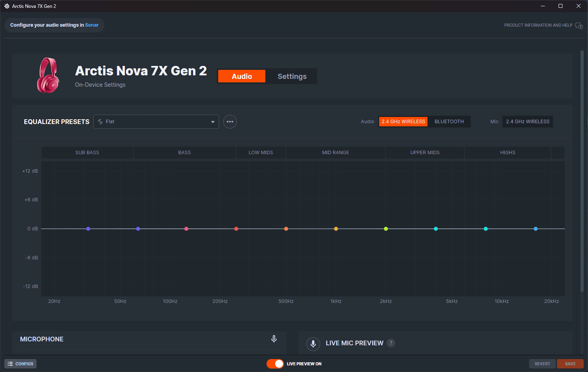Screen dimensions: 588x372
Task: Expand the Equalizer Presets Flat dropdown
Action: pos(156,122)
